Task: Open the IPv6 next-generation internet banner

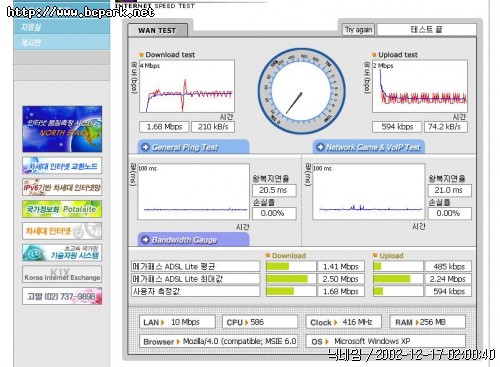Action: (x=62, y=187)
